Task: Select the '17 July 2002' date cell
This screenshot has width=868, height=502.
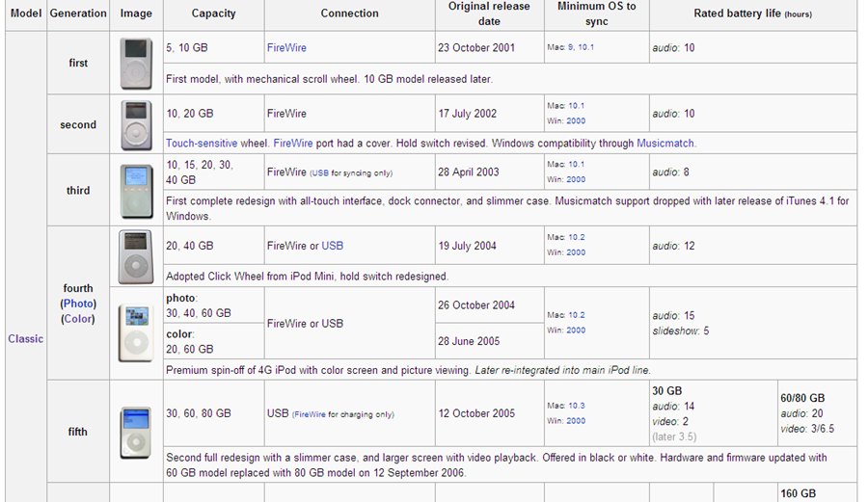Action: point(489,114)
